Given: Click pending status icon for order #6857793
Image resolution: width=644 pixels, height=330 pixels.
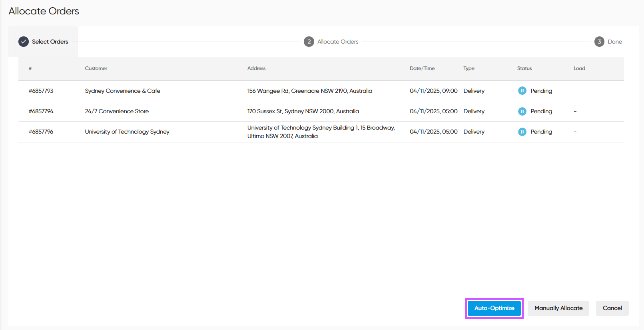Looking at the screenshot, I should point(522,91).
